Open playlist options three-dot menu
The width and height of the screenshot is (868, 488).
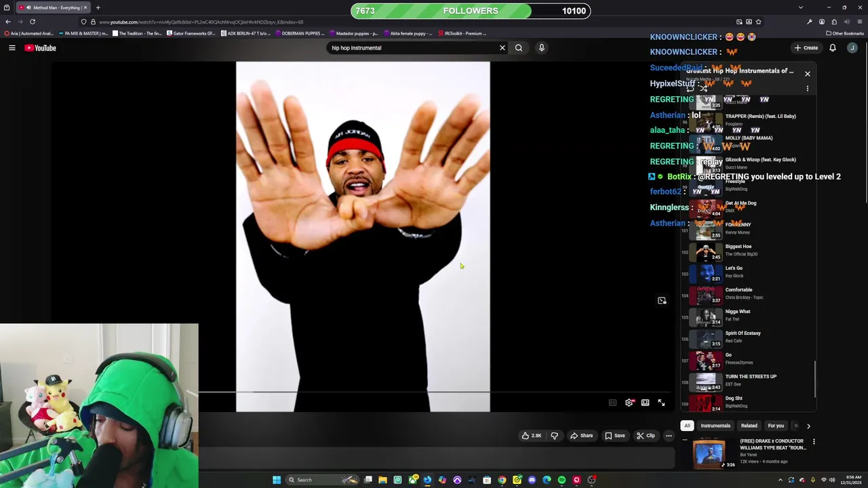pos(808,89)
